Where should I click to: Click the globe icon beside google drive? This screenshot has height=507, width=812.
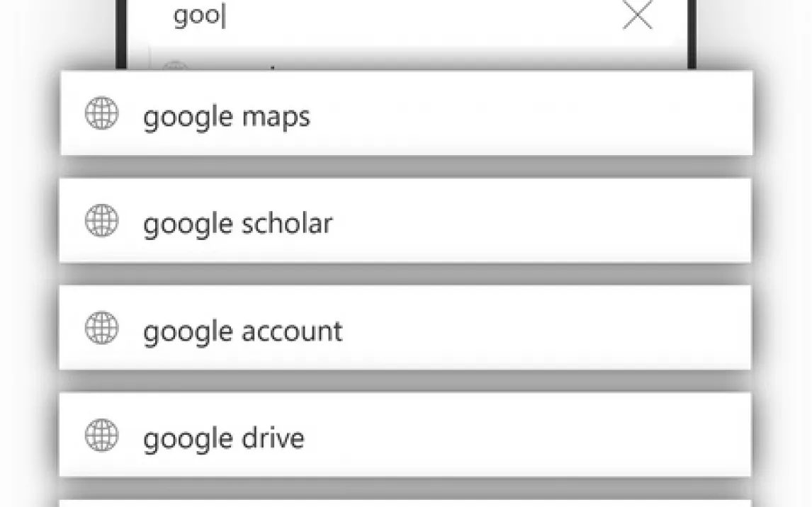pos(102,435)
